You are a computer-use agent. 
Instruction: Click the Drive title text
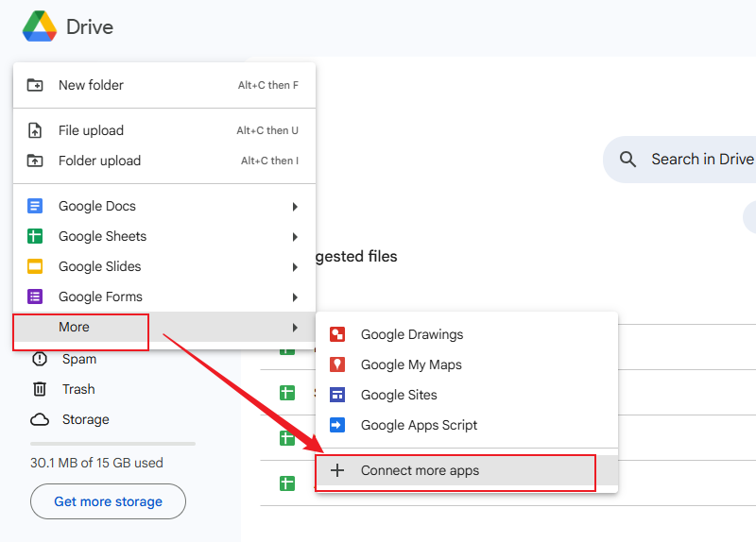point(90,27)
